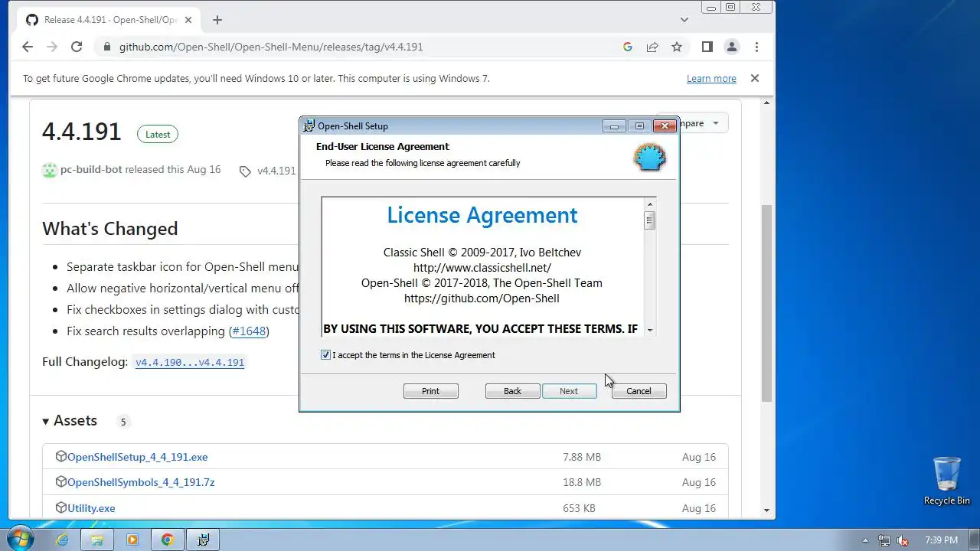980x551 pixels.
Task: Click the Google icon in the address bar
Action: pyautogui.click(x=628, y=47)
